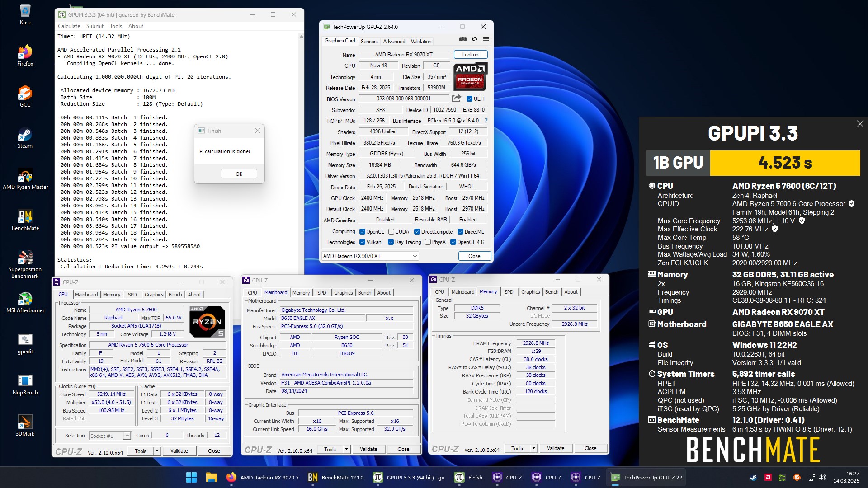Click the DRAM Frequency value 2926.8 MHz
This screenshot has width=868, height=488.
536,343
